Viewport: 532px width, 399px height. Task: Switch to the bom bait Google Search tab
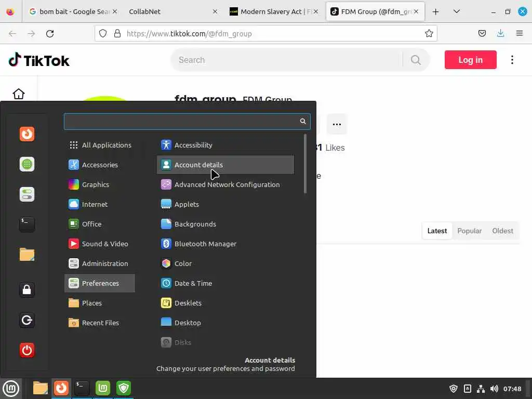pyautogui.click(x=73, y=11)
